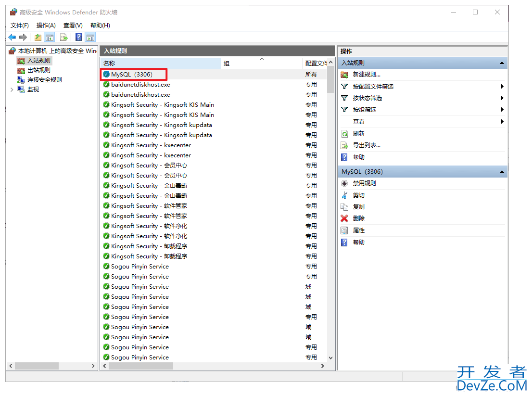Viewport: 532px width, 396px height.
Task: Click 所有 profile cell of MySQL row
Action: point(311,74)
